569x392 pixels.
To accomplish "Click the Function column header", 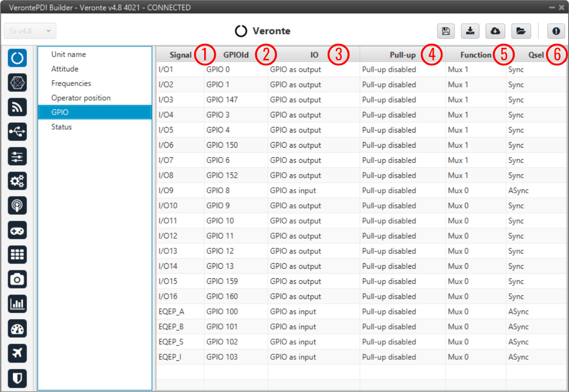I will (476, 55).
